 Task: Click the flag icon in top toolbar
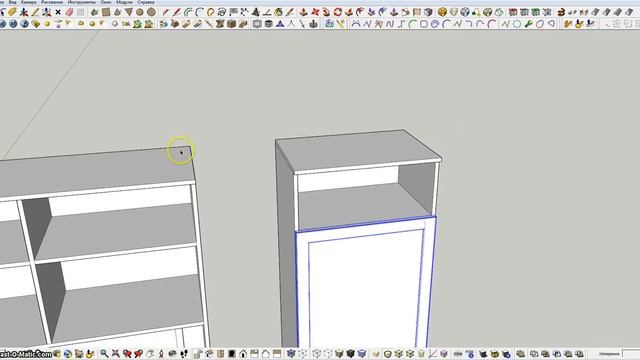click(x=233, y=12)
